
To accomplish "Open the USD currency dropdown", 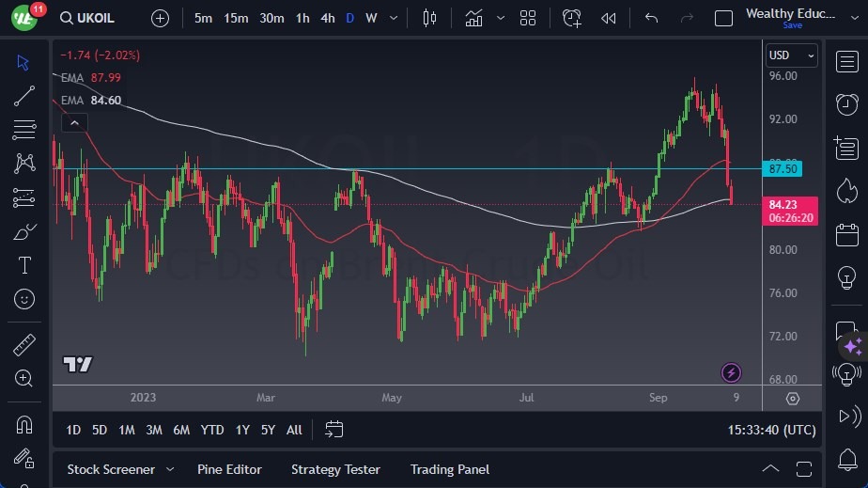I will tap(791, 55).
